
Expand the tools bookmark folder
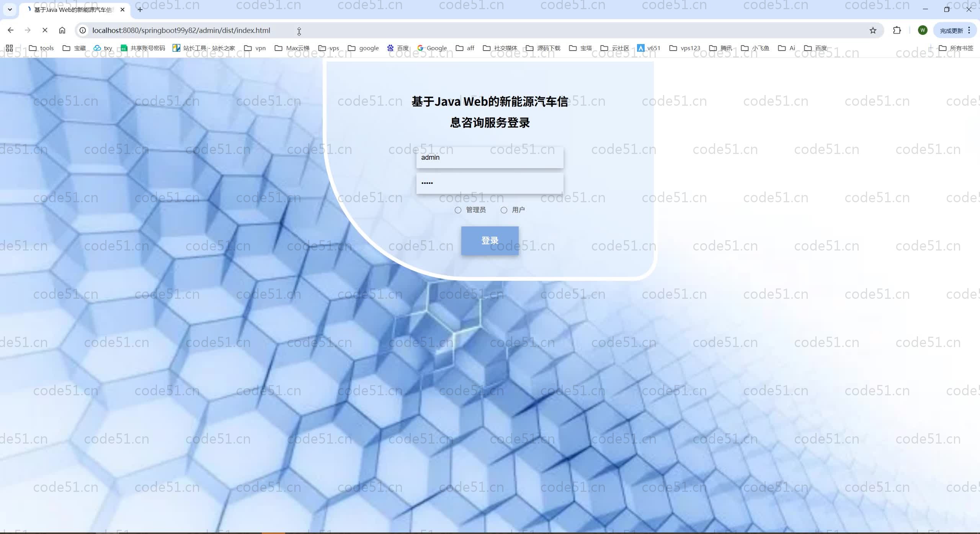click(x=41, y=48)
